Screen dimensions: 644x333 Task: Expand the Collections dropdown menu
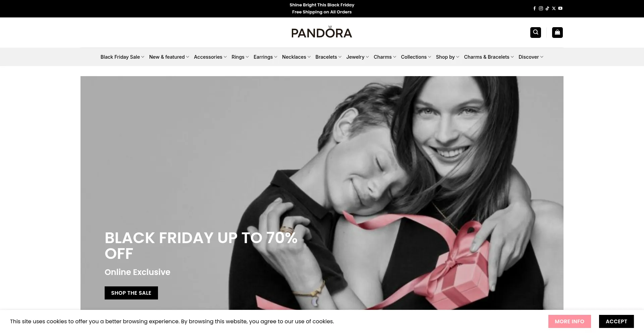416,57
